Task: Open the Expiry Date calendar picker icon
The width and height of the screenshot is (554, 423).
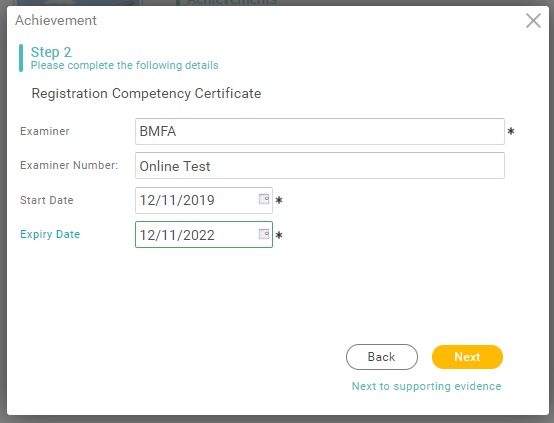Action: (264, 234)
